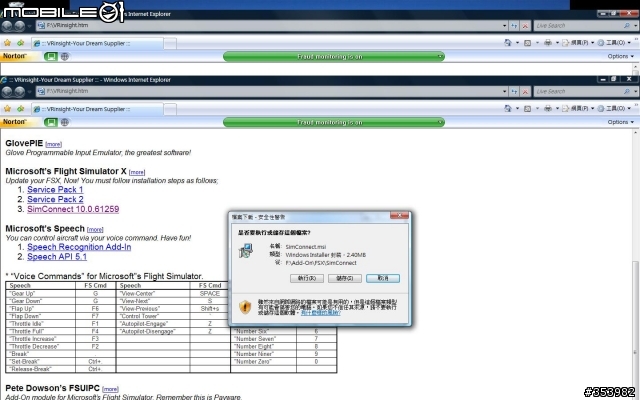Click Stop red X in the back IE window
This screenshot has width=640, height=400.
tap(525, 26)
